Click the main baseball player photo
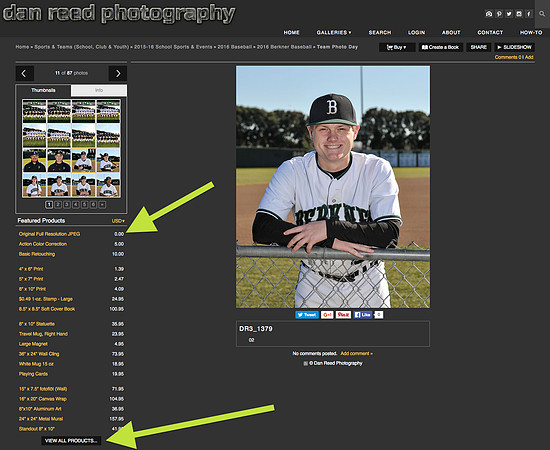550x450 pixels. pyautogui.click(x=333, y=187)
